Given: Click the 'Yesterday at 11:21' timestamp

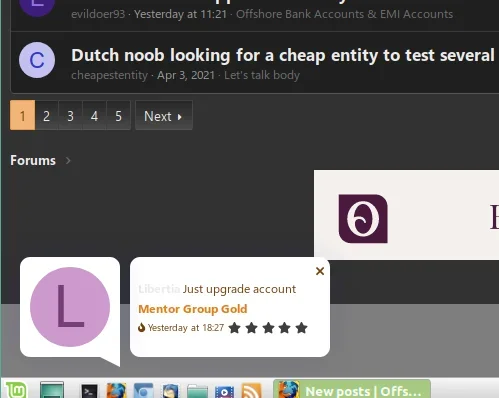Looking at the screenshot, I should (180, 14).
